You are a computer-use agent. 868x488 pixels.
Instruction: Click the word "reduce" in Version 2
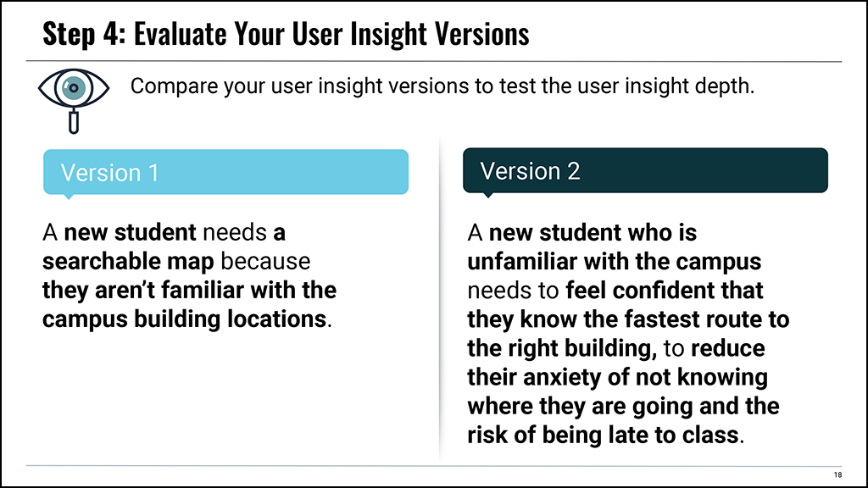click(x=728, y=348)
